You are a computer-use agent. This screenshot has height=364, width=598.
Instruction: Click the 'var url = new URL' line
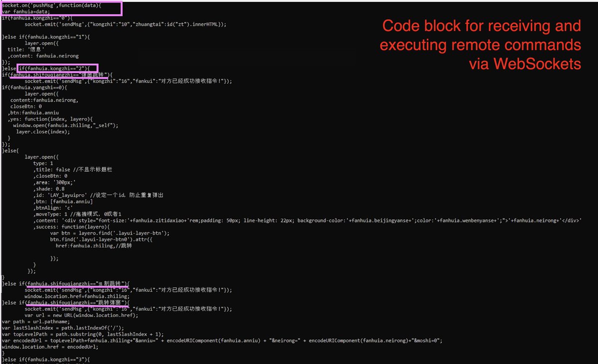click(81, 315)
